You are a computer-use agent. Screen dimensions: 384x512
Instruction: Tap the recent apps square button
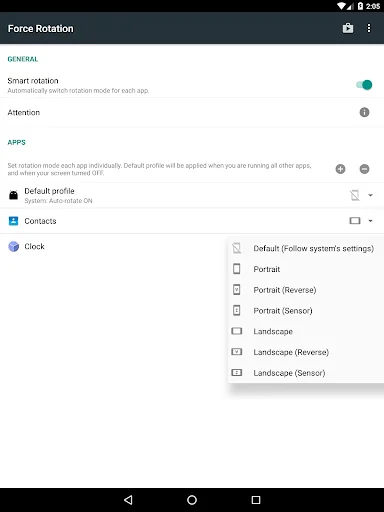click(x=256, y=500)
